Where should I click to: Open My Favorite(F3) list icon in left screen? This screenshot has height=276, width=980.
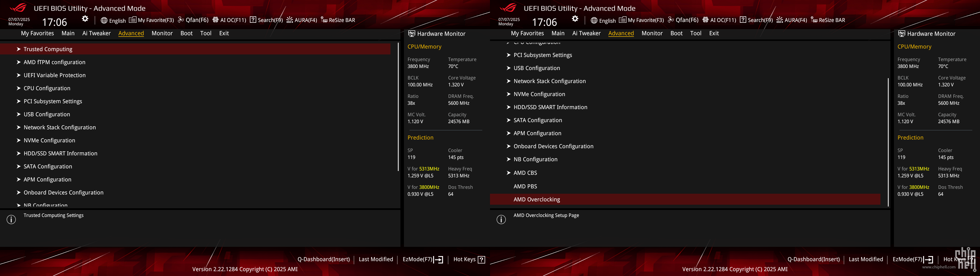click(132, 20)
